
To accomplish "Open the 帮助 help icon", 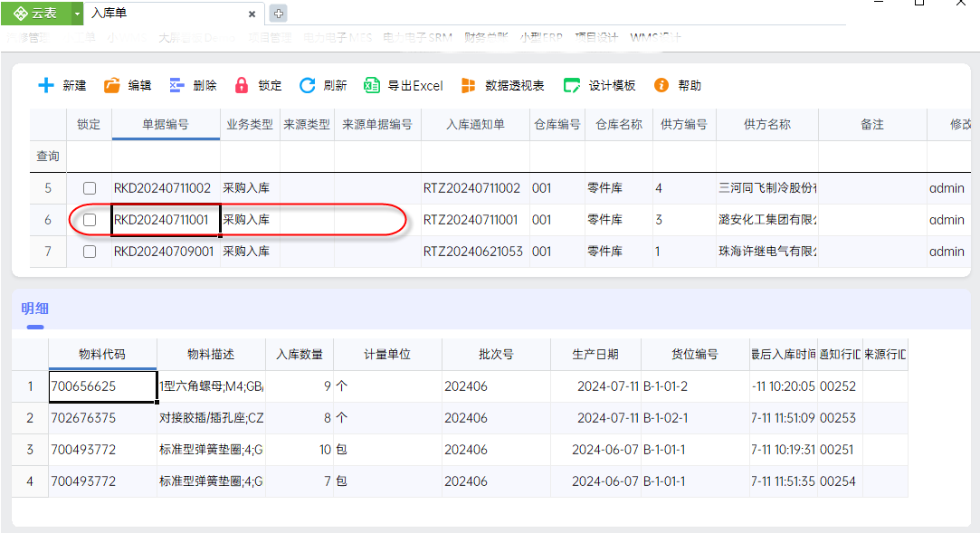I will 661,86.
